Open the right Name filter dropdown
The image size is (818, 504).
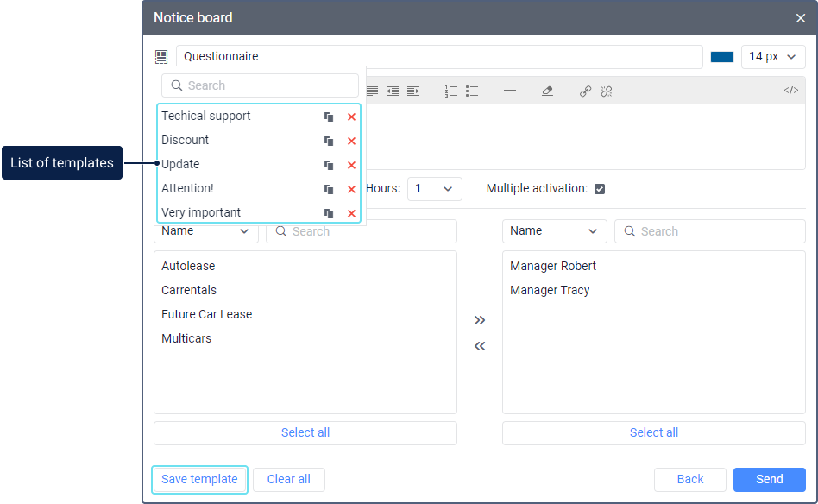pos(554,231)
